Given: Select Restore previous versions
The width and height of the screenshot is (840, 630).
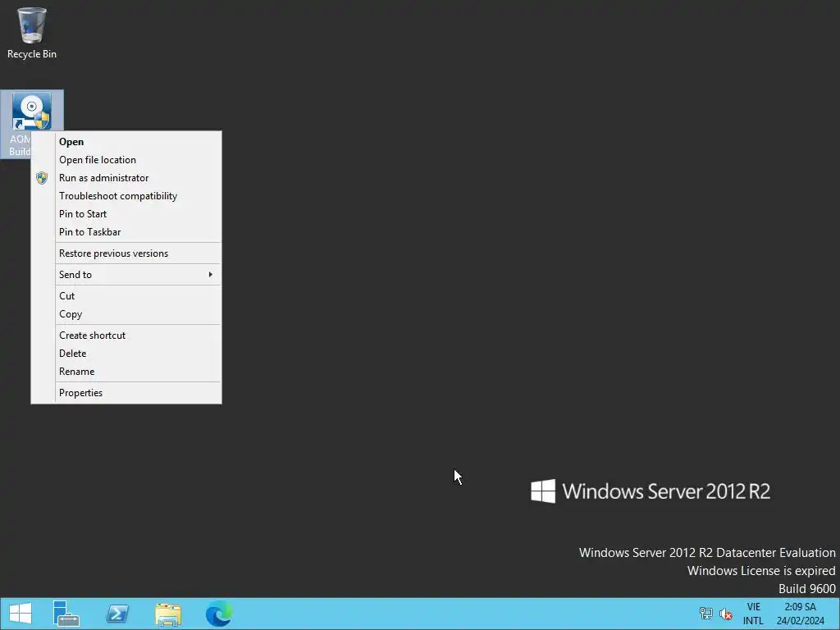Looking at the screenshot, I should 126,253.
